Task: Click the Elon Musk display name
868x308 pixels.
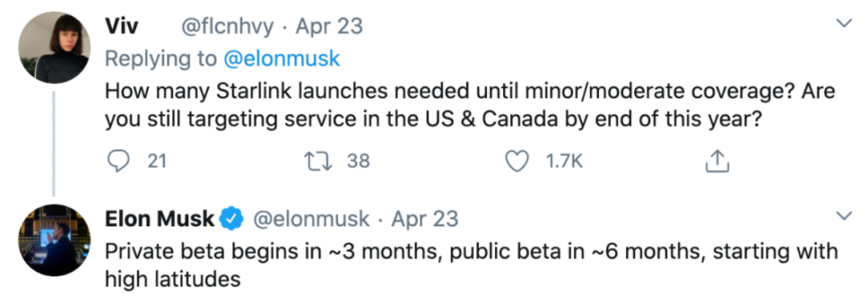Action: coord(159,220)
